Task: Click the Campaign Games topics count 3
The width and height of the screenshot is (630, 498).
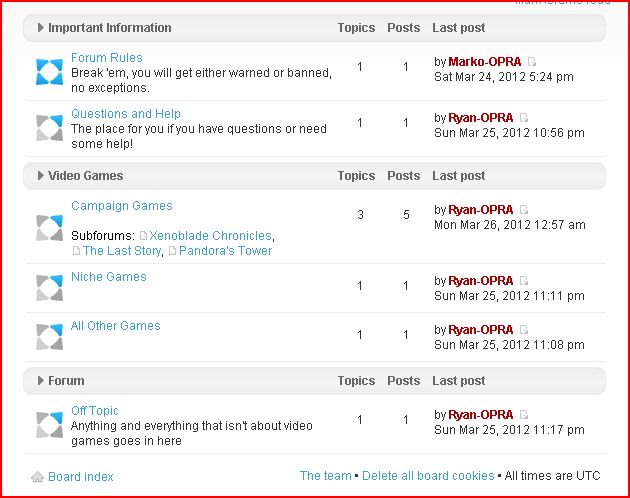Action: tap(360, 215)
